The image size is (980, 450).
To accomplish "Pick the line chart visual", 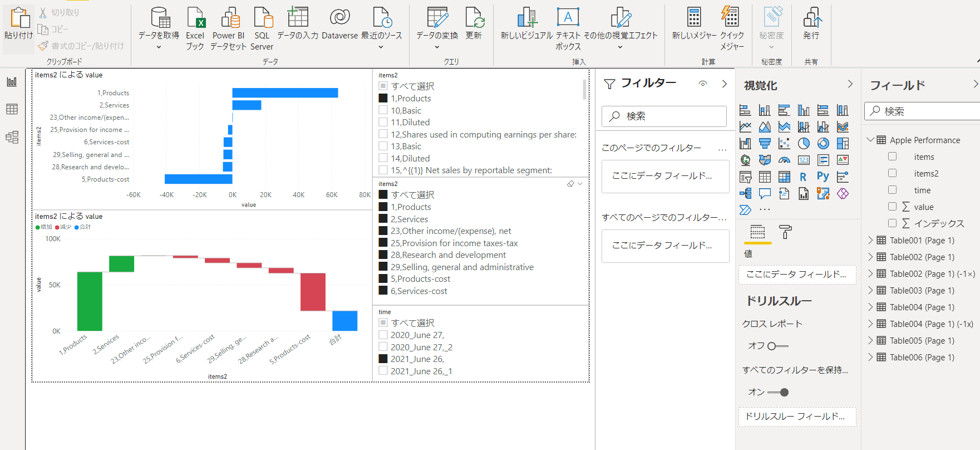I will pos(745,127).
